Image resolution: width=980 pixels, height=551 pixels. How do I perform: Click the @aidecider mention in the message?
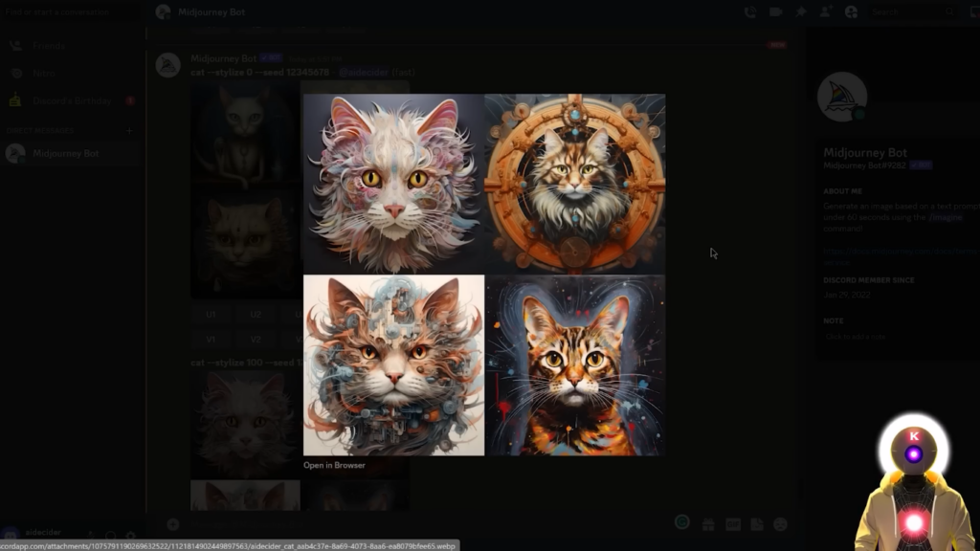point(363,73)
